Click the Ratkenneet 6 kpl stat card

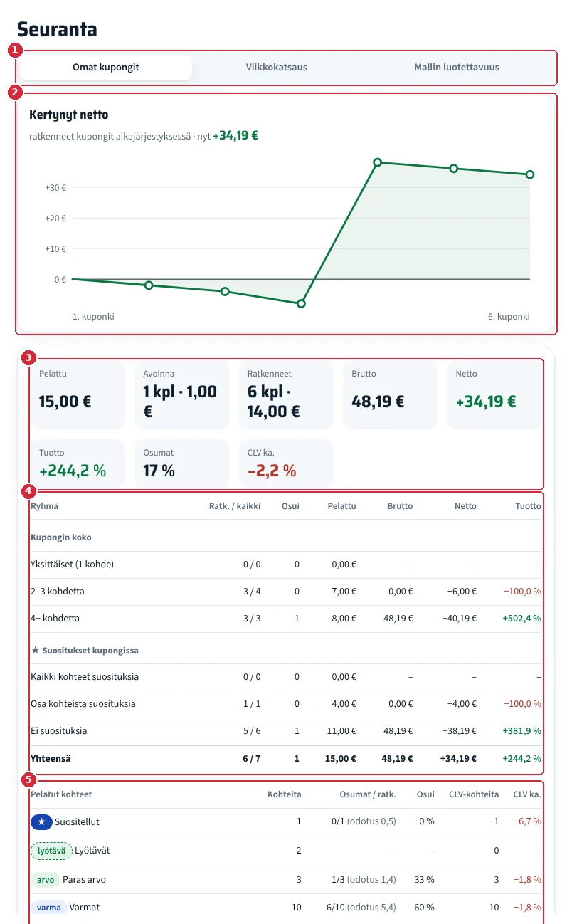pyautogui.click(x=285, y=394)
